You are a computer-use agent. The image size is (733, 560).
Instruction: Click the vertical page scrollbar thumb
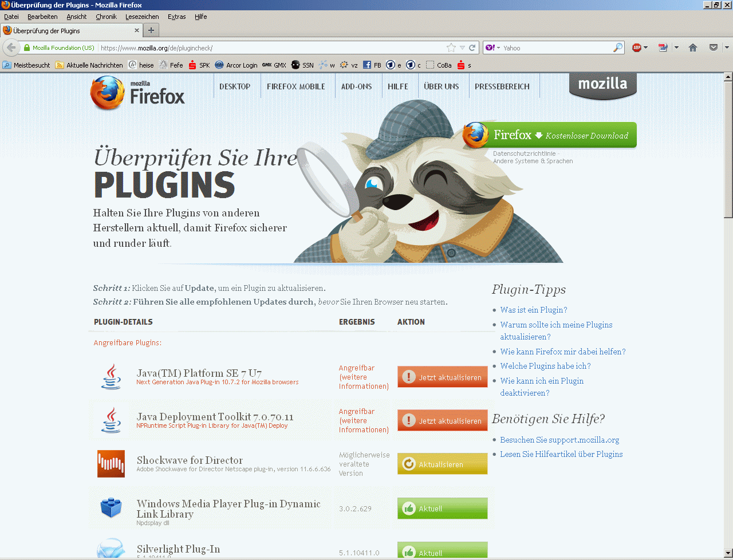click(728, 149)
